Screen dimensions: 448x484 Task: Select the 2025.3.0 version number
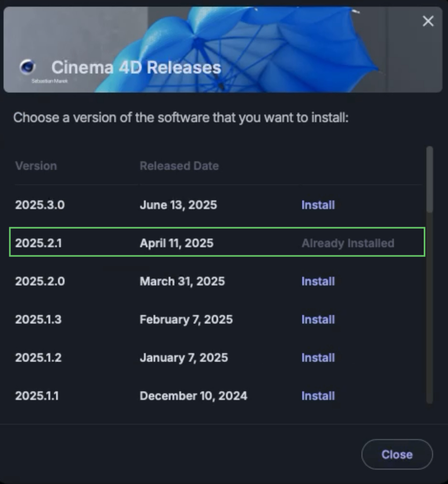[40, 205]
